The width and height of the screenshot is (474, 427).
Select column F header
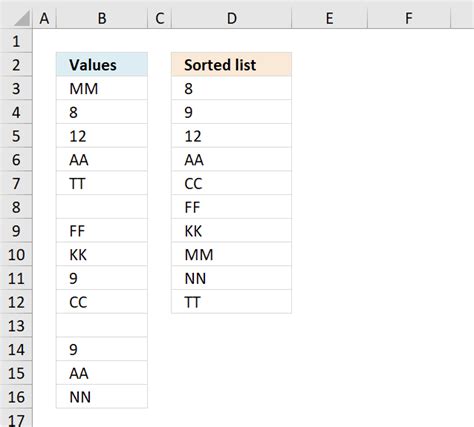(x=409, y=18)
